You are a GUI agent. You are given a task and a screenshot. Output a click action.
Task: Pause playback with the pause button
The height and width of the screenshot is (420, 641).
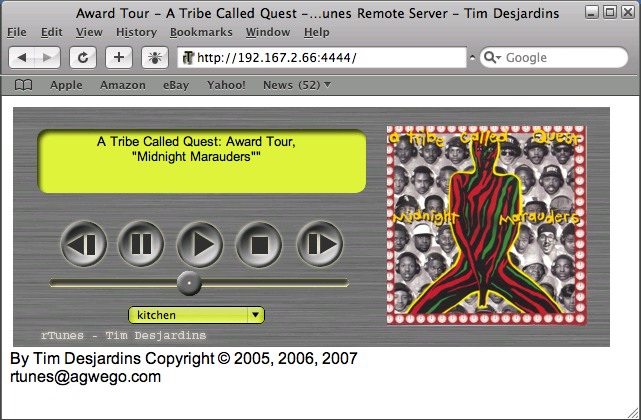click(141, 244)
